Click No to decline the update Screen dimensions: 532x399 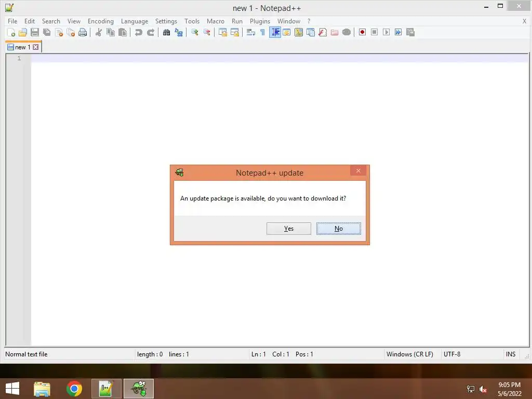pyautogui.click(x=339, y=229)
